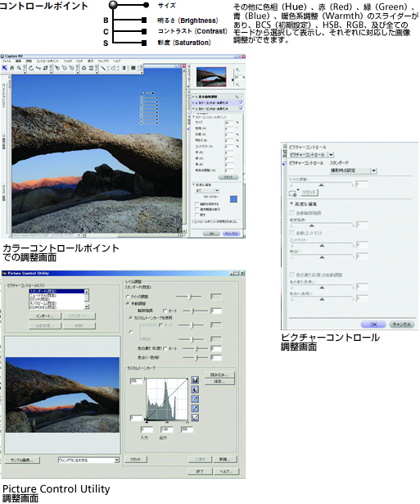
Task: Click the blue color picker swatch in Capture NX
Action: coord(233,199)
